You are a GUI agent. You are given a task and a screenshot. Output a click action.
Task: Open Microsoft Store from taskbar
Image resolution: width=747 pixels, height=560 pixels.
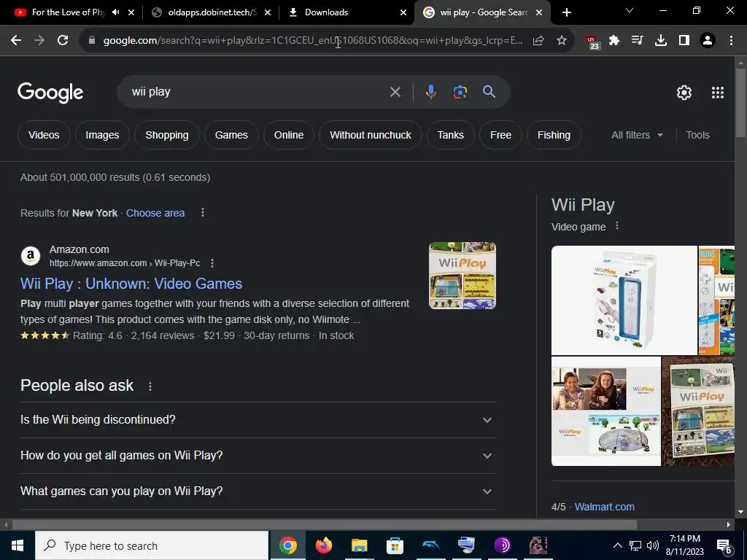coord(395,545)
